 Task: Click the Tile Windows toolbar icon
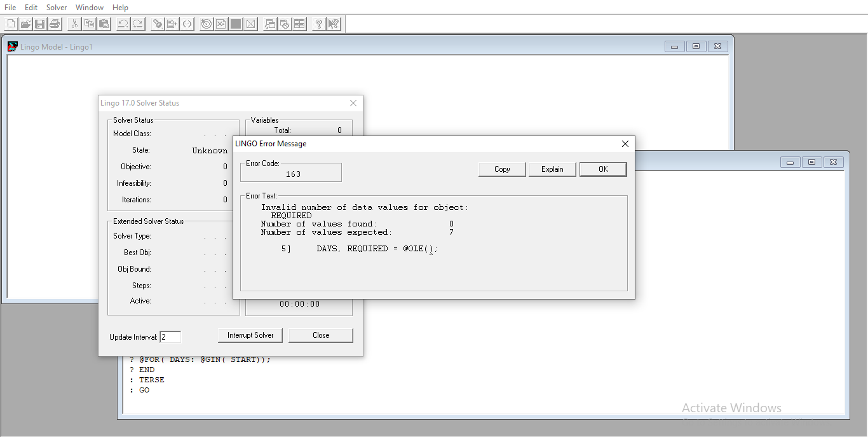click(299, 24)
